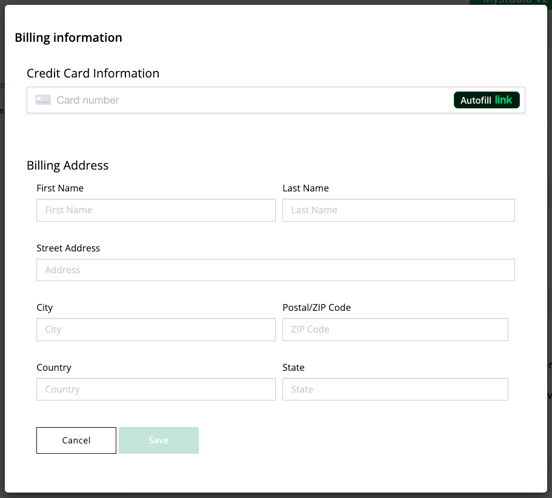The width and height of the screenshot is (552, 498).
Task: Select the ZIP Code input field
Action: point(395,329)
